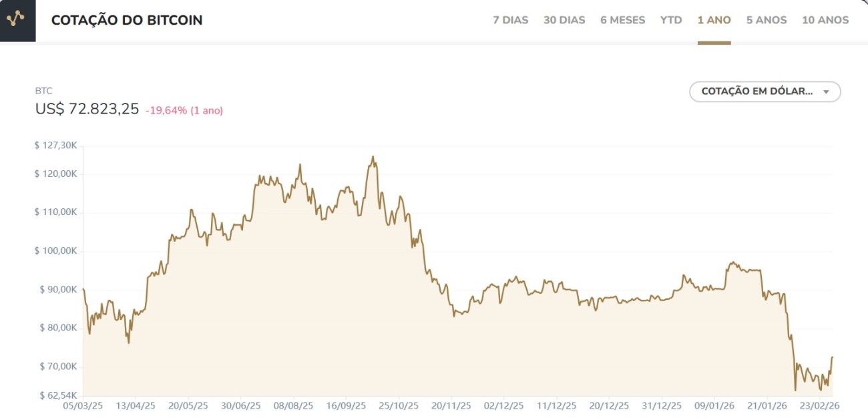Switch to the 5 ANOS view
The height and width of the screenshot is (418, 868).
click(766, 20)
